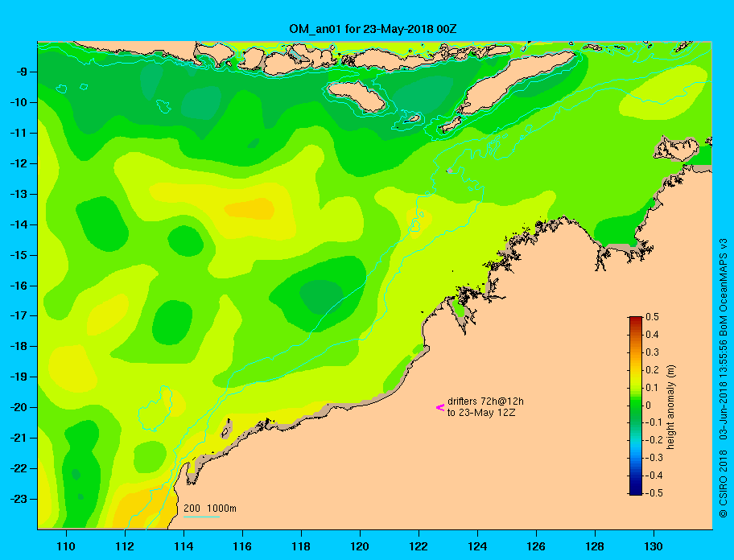
Task: Click the colorbar tick label '0.5' at top
Action: pos(652,317)
